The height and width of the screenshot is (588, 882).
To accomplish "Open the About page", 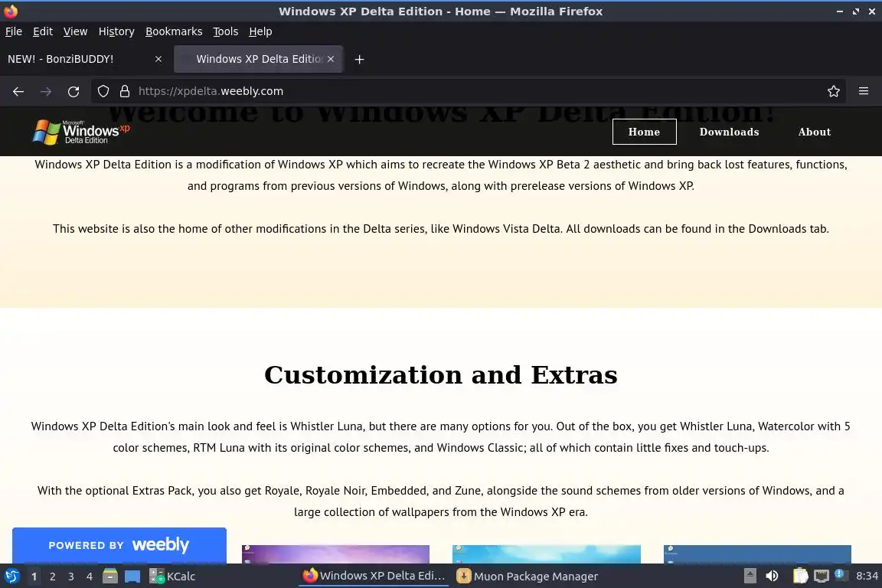I will tap(814, 132).
